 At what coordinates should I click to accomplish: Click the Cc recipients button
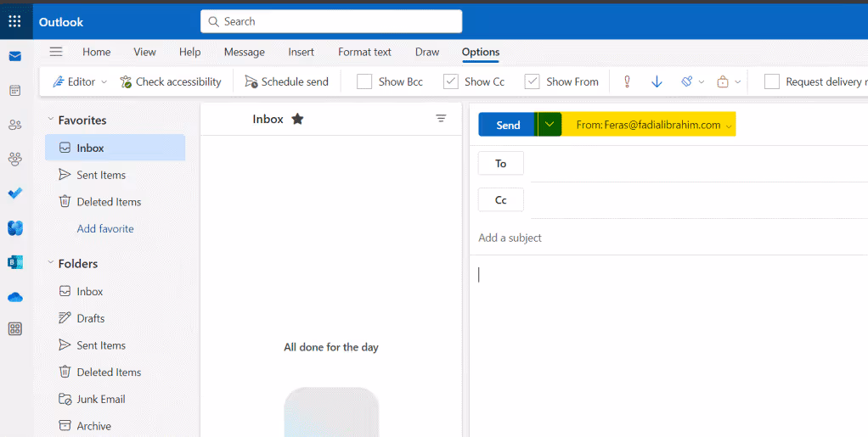point(501,199)
